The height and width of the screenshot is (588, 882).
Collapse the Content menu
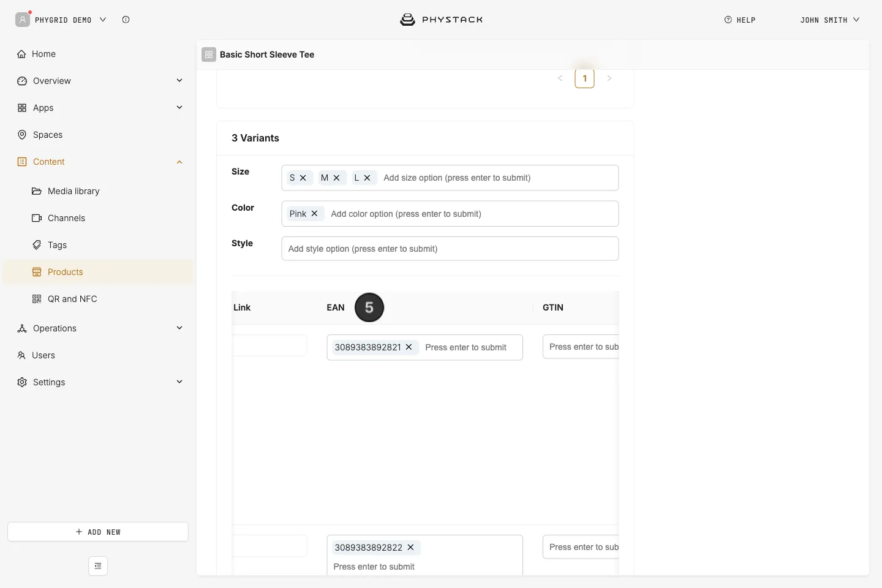(x=179, y=162)
